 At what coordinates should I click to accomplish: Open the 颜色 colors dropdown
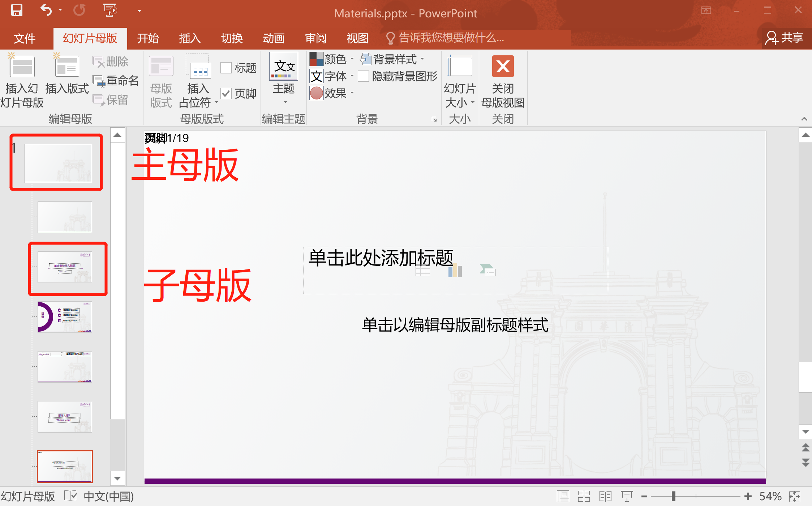coord(331,59)
